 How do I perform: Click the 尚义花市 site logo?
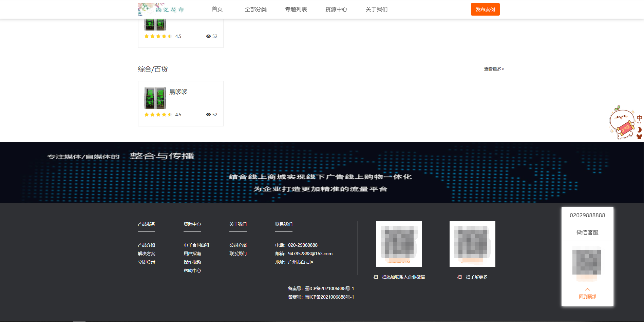pos(162,9)
